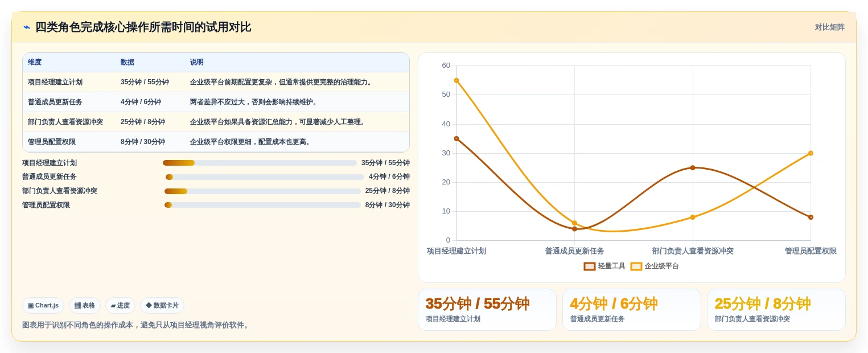Click the 维度 column header

[x=35, y=62]
